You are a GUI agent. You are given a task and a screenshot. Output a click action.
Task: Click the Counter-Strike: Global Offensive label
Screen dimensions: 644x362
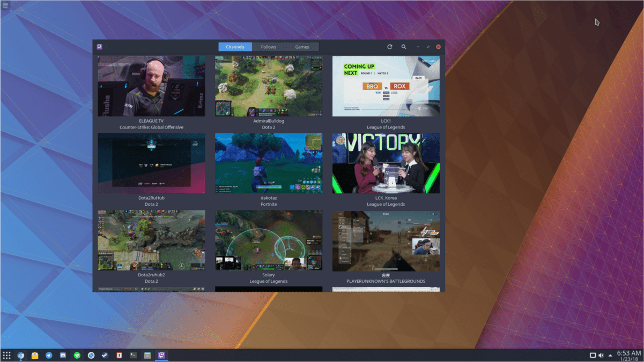[x=151, y=127]
